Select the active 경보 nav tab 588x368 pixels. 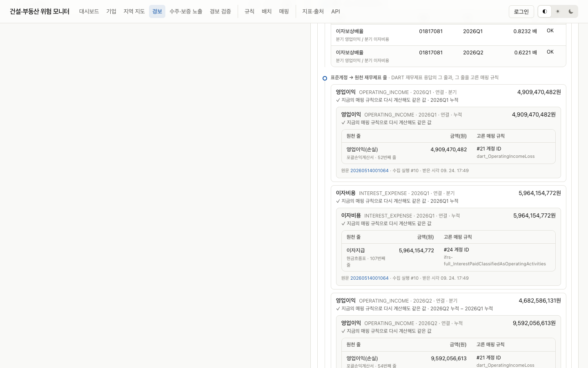tap(157, 11)
